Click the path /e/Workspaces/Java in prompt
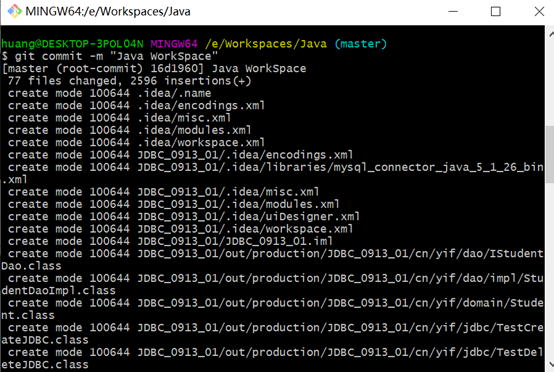The width and height of the screenshot is (554, 372). pyautogui.click(x=266, y=44)
